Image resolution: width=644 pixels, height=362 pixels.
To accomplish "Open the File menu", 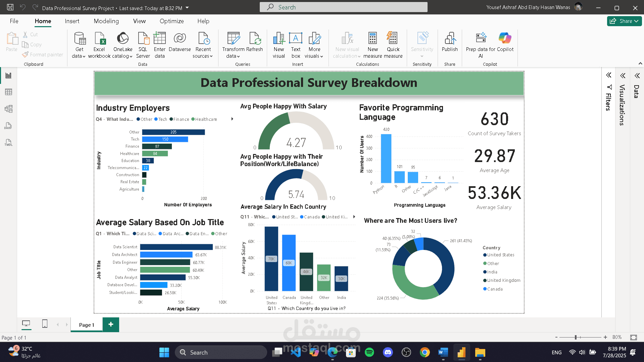I will (x=14, y=21).
